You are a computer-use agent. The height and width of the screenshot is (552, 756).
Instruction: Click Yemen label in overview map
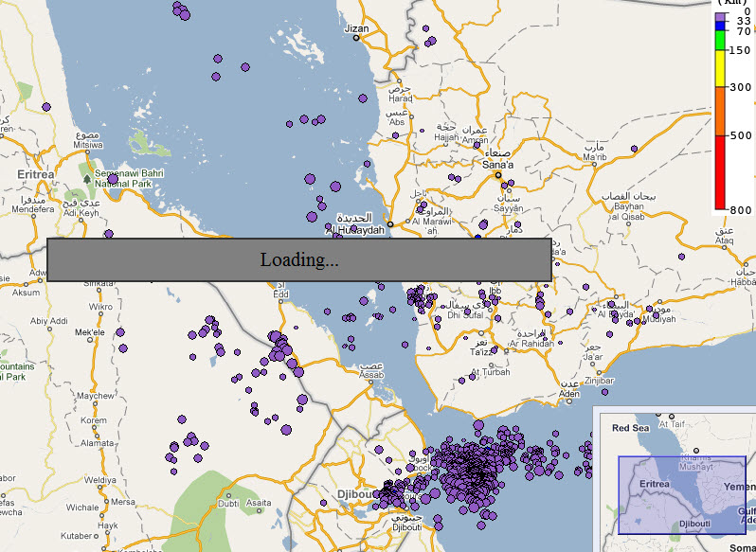point(738,487)
